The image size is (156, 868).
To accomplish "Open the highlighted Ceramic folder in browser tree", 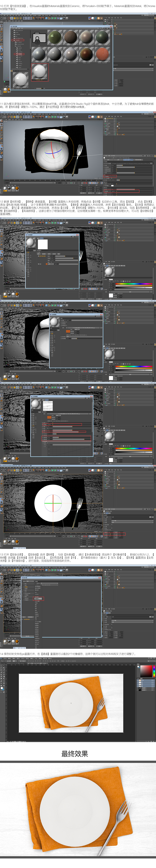I will coord(19,54).
